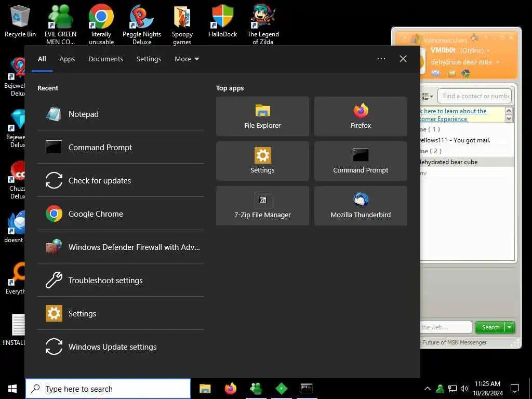
Task: Click the Messenger yellow folder icon
Action: click(451, 73)
